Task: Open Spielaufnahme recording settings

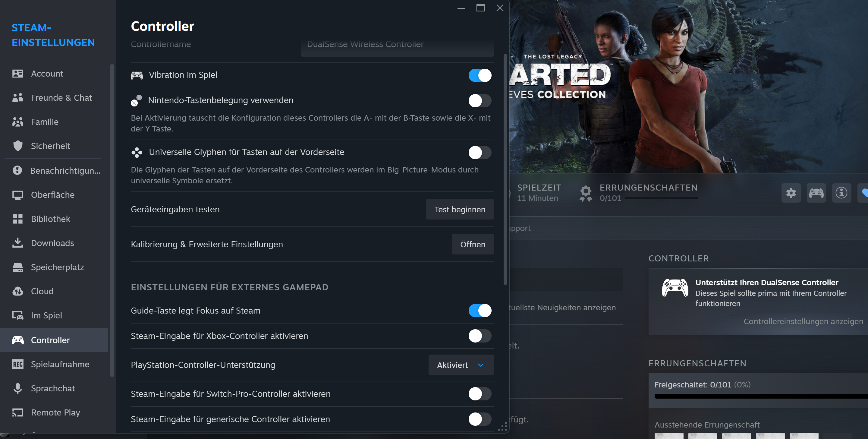Action: click(x=60, y=364)
